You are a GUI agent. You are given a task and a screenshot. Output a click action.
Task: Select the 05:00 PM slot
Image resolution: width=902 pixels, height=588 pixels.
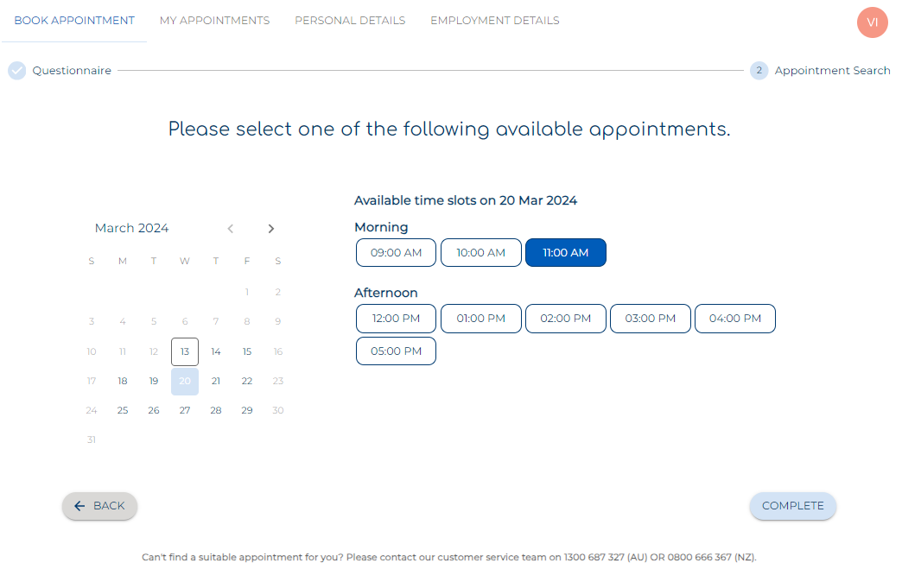(x=396, y=351)
